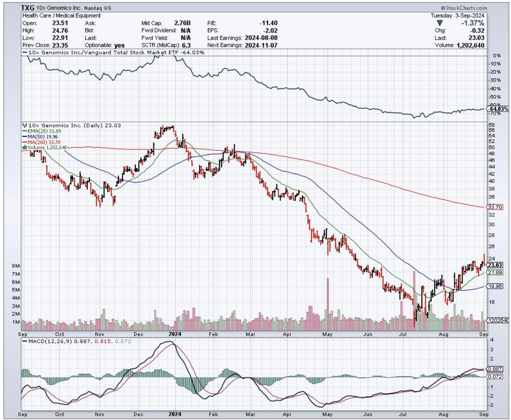Click the StockCharts.com copyright watermark

(x=463, y=8)
